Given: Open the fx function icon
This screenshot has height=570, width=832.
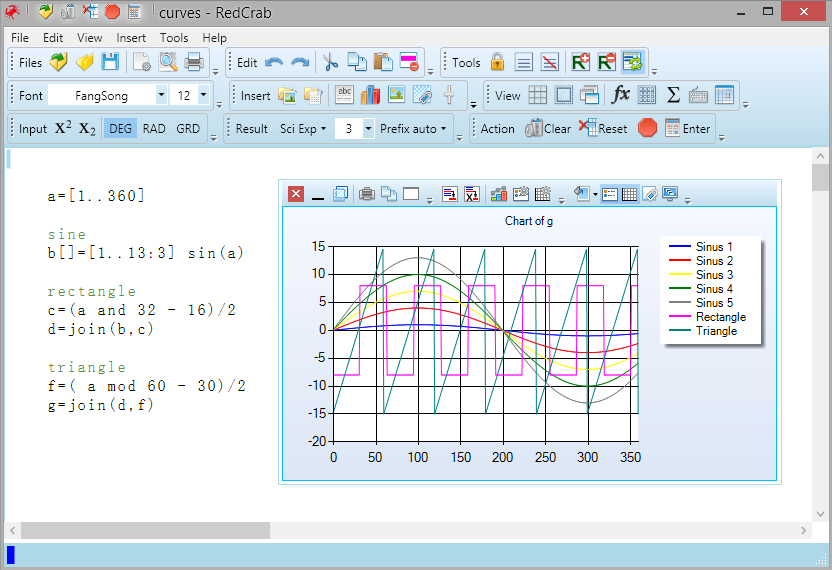Looking at the screenshot, I should pyautogui.click(x=621, y=95).
